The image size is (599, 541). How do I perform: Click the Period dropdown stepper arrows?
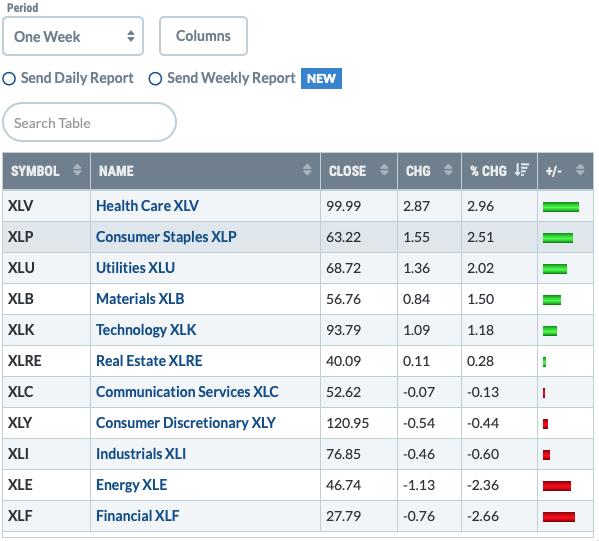[131, 36]
